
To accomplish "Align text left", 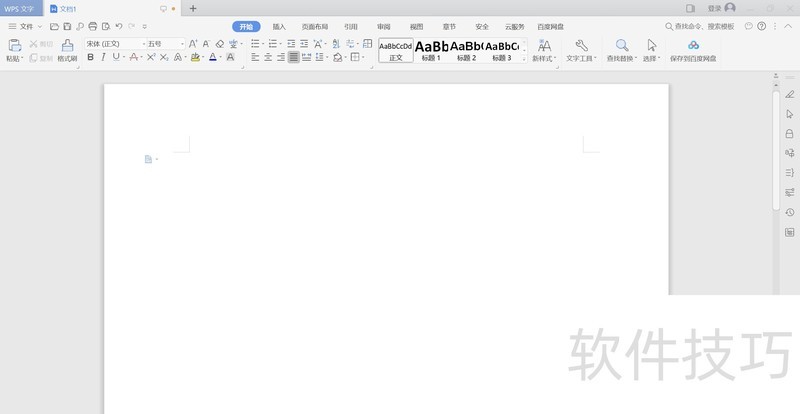I will (255, 57).
